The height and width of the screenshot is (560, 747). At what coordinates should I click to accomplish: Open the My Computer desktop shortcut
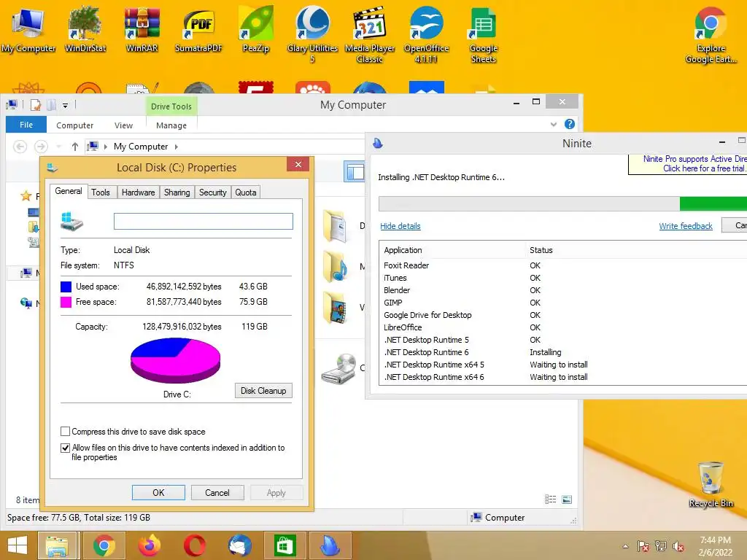tap(28, 30)
